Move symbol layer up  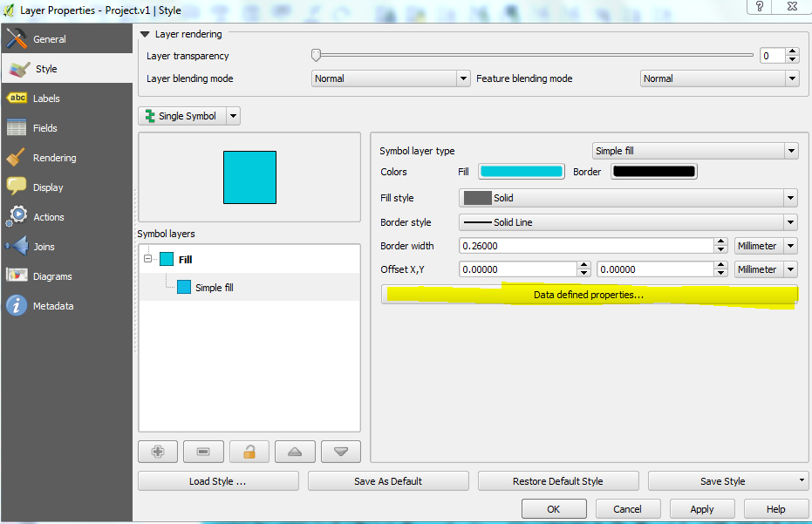(295, 452)
